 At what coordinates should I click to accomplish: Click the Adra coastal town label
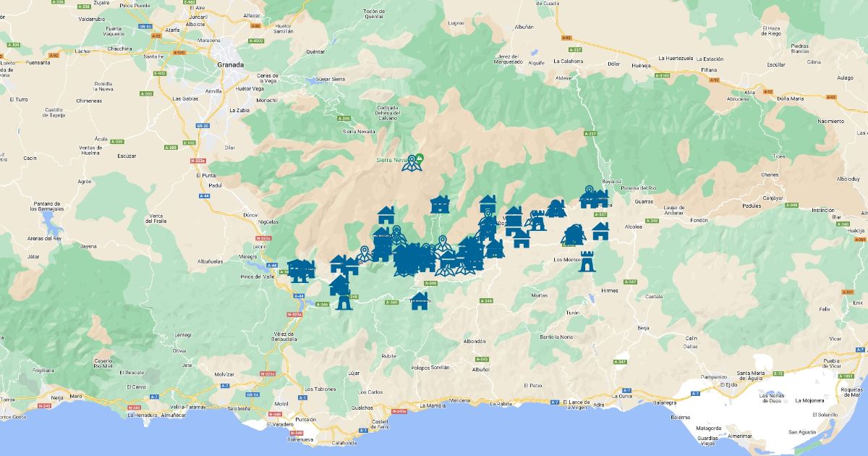click(x=598, y=405)
